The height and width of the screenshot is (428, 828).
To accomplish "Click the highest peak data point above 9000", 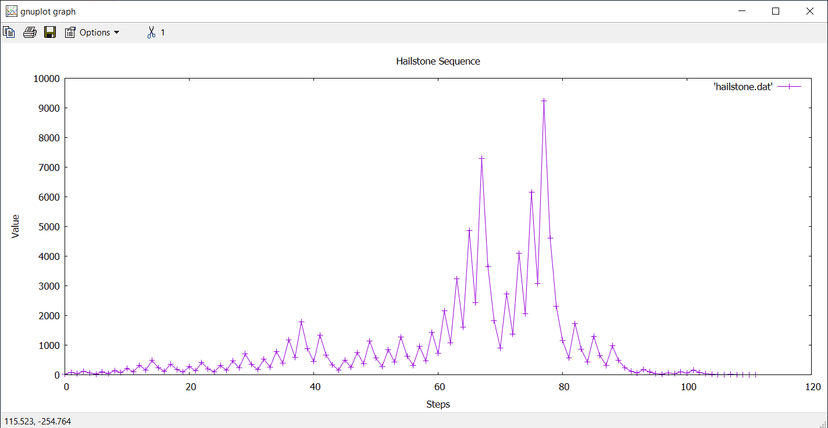I will click(x=544, y=101).
